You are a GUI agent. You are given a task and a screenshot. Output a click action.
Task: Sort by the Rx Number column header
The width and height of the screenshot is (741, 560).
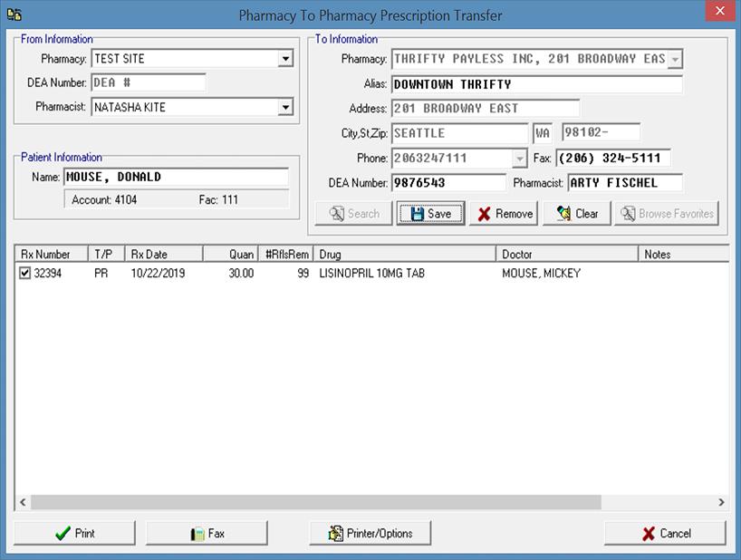[51, 255]
